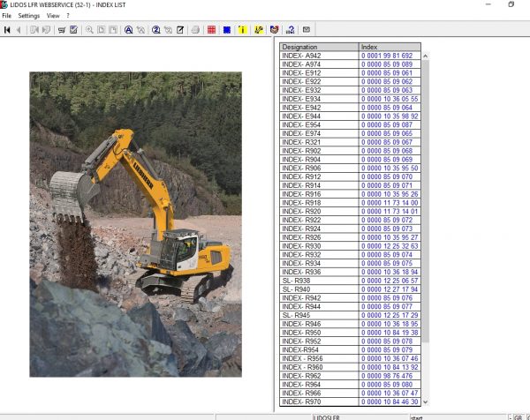The image size is (530, 420).
Task: Click the envelope mail icon
Action: [x=307, y=30]
